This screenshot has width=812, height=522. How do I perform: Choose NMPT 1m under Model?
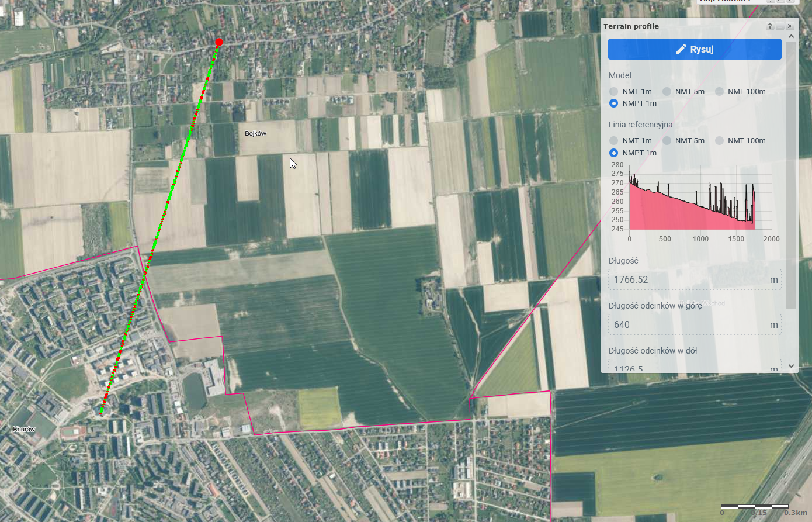pyautogui.click(x=613, y=103)
